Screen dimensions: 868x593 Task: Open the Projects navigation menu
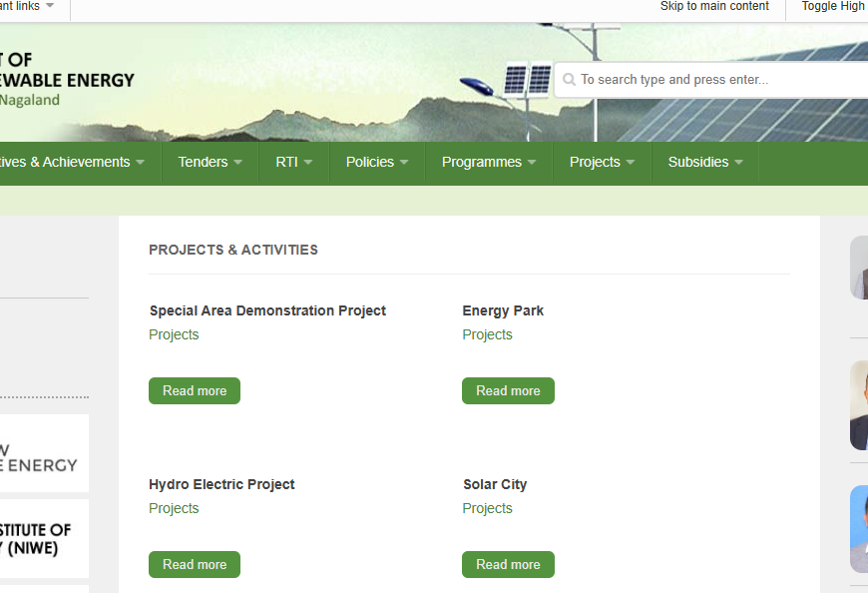pyautogui.click(x=602, y=162)
